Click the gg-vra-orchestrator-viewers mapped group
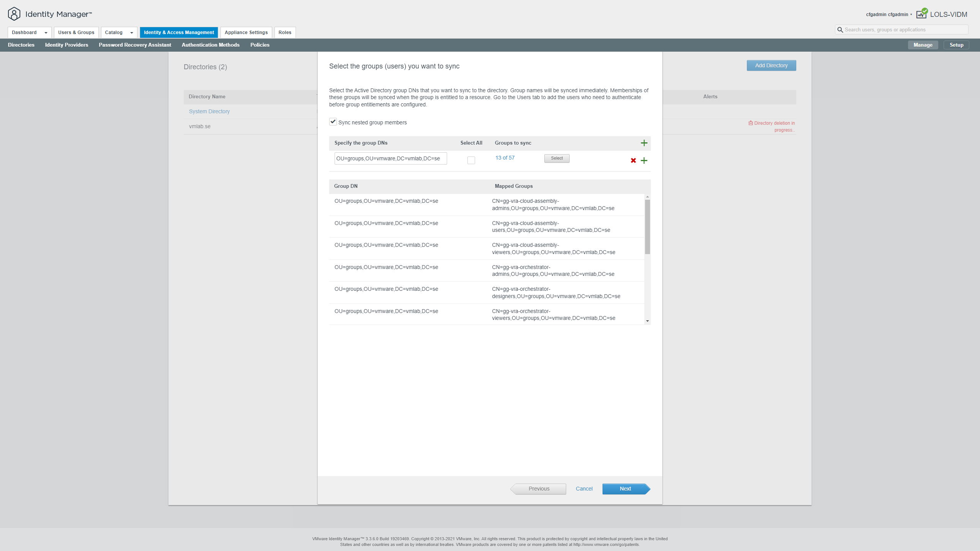This screenshot has height=551, width=980. tap(554, 315)
